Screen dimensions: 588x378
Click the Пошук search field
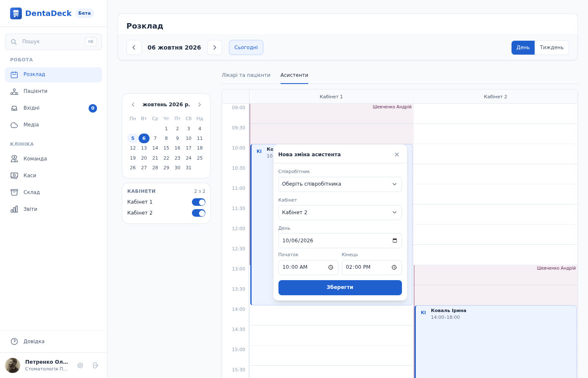tap(53, 42)
